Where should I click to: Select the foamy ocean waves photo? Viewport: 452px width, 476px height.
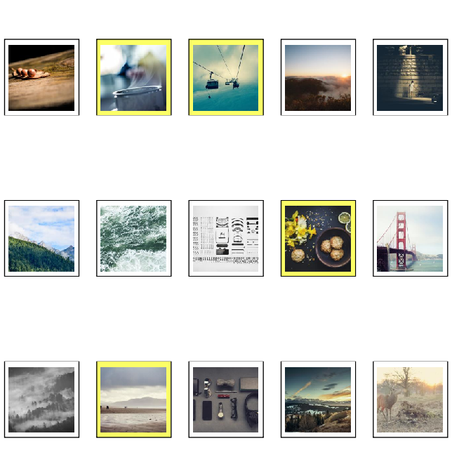[134, 239]
